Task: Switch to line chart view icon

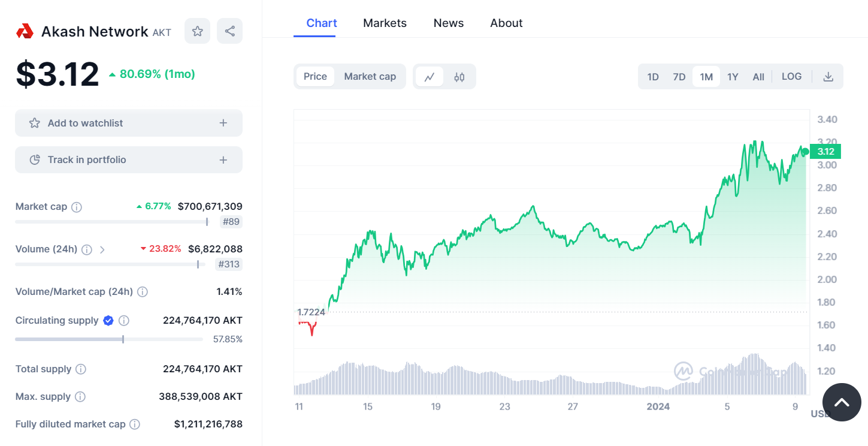Action: point(430,77)
